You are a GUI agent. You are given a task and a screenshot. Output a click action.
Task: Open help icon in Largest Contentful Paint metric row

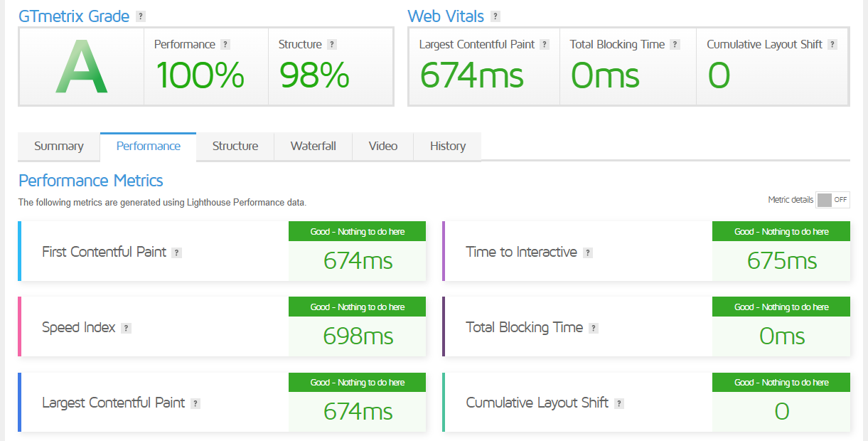click(195, 403)
